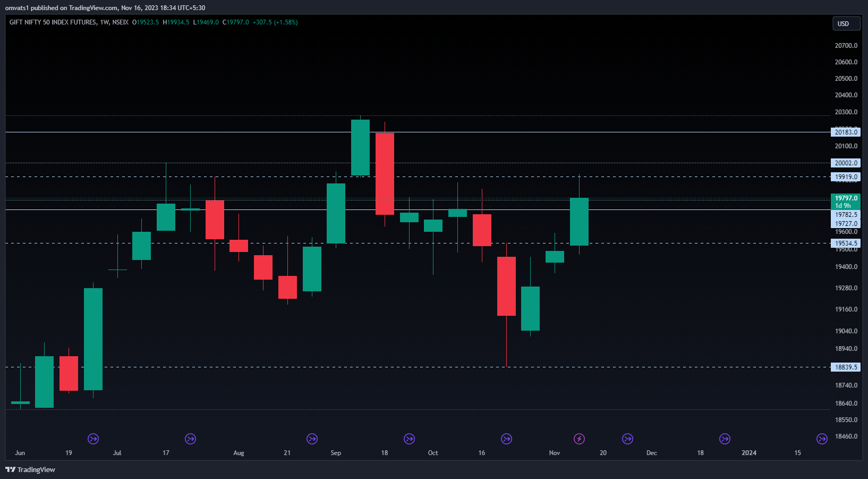This screenshot has width=868, height=479.
Task: Click the low value L19469.0
Action: (206, 22)
